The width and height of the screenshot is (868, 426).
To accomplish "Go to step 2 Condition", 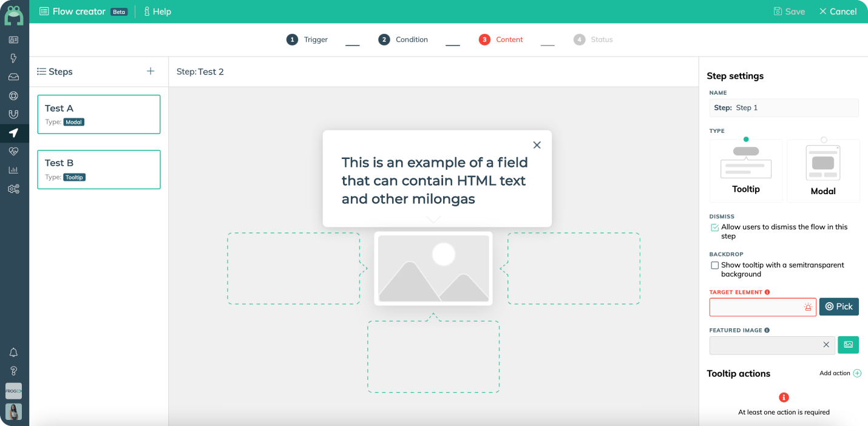I will [403, 39].
